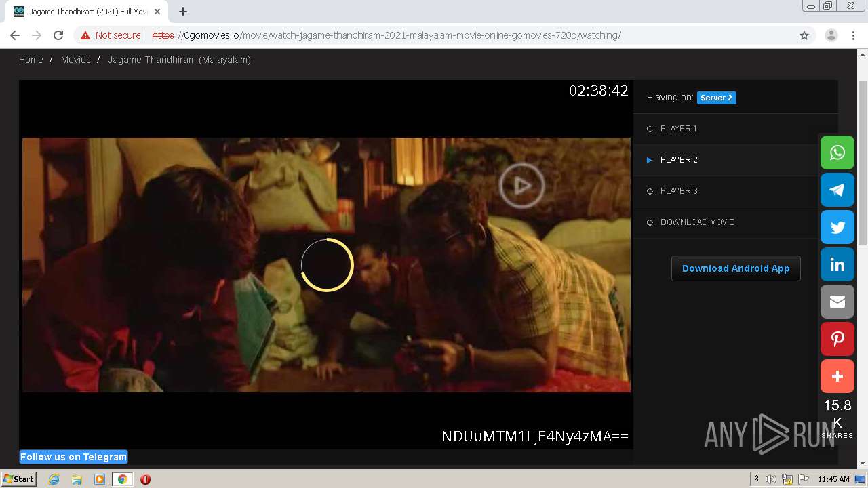Open the Windows Start menu
The width and height of the screenshot is (868, 488).
(19, 479)
